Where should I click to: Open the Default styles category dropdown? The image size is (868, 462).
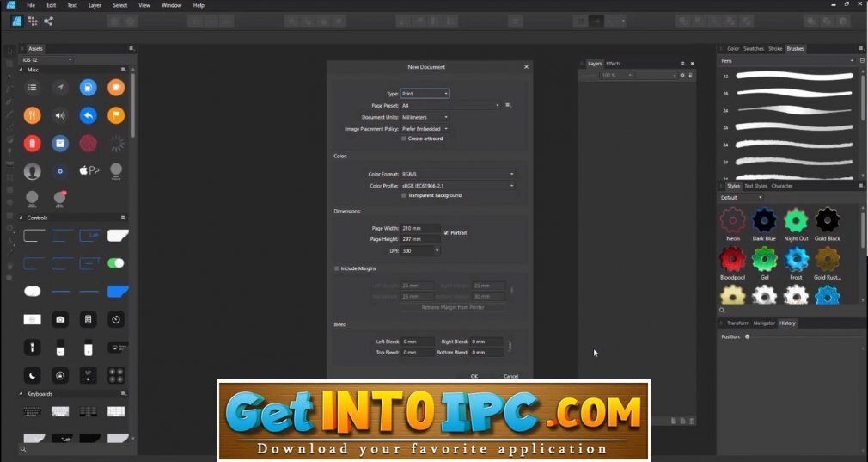pyautogui.click(x=741, y=198)
